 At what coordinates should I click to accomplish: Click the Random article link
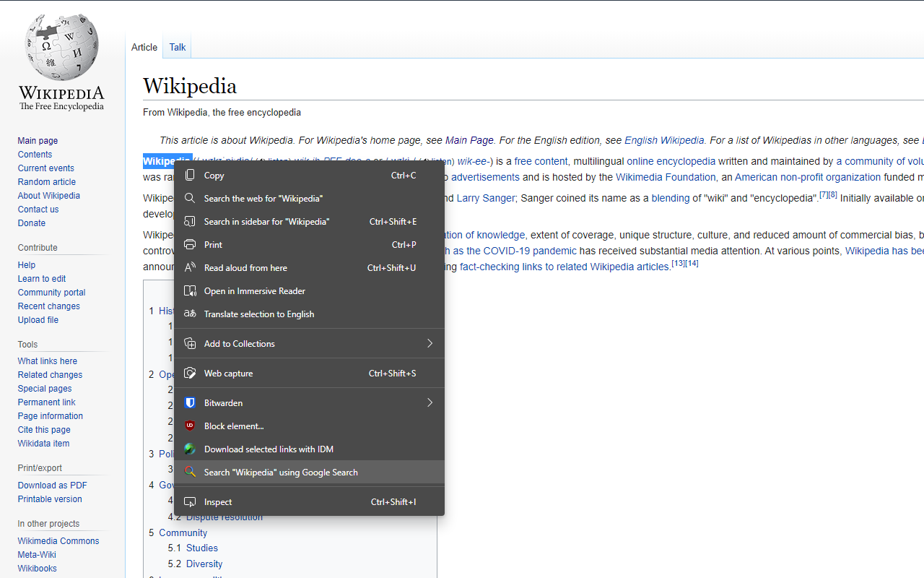point(46,181)
